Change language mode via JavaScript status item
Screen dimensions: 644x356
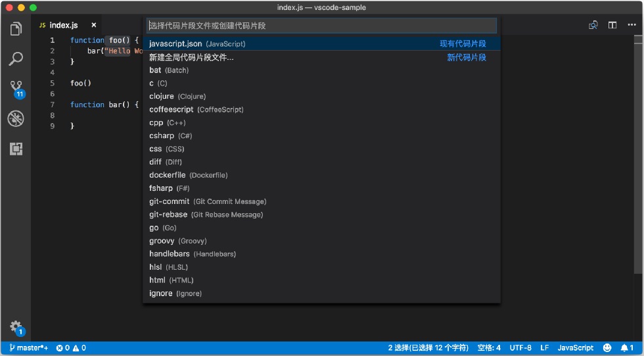pos(576,348)
